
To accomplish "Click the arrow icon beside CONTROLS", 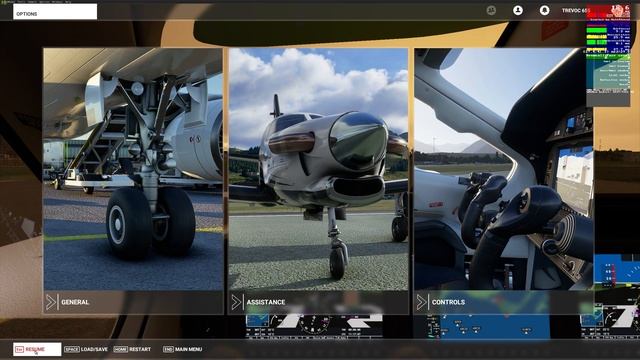I will pyautogui.click(x=422, y=302).
